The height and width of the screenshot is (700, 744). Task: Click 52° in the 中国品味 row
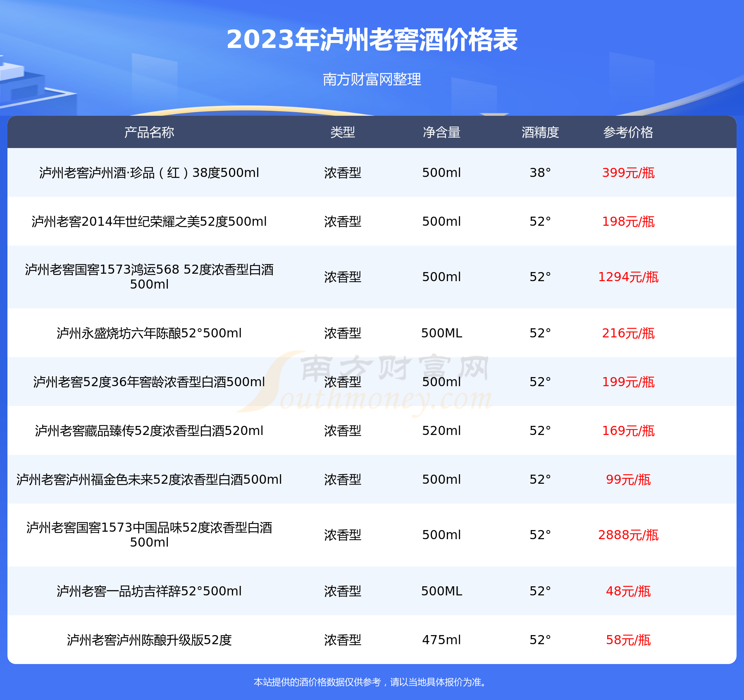540,535
